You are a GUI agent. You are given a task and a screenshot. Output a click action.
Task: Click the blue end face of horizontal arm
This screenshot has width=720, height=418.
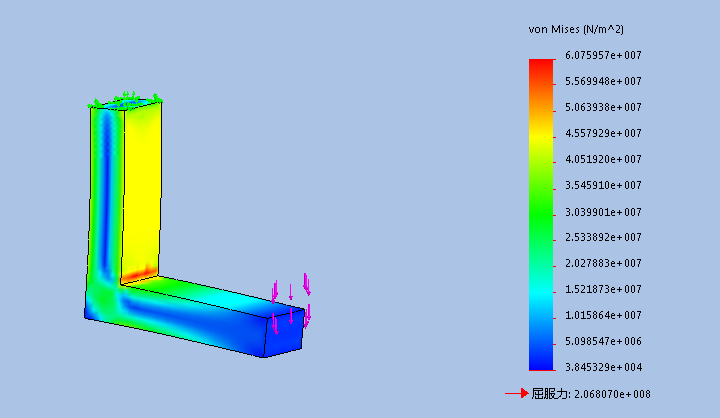pos(285,333)
